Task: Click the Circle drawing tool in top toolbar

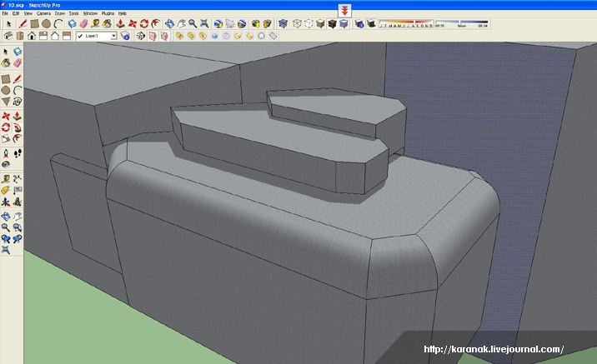Action: coord(46,24)
